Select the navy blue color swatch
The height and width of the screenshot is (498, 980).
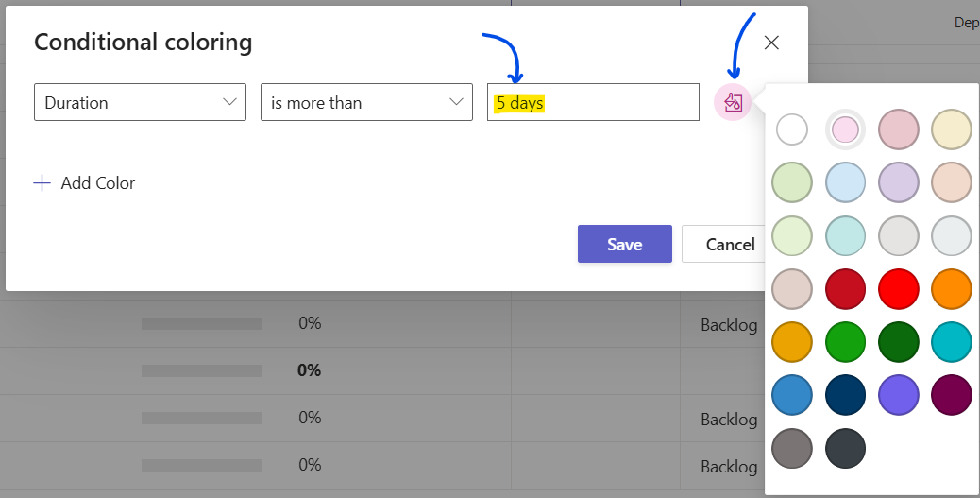point(845,394)
